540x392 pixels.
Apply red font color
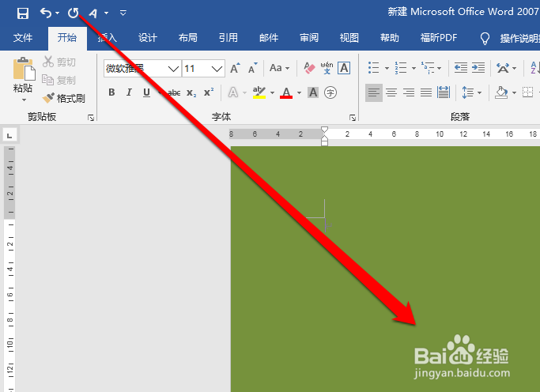286,92
